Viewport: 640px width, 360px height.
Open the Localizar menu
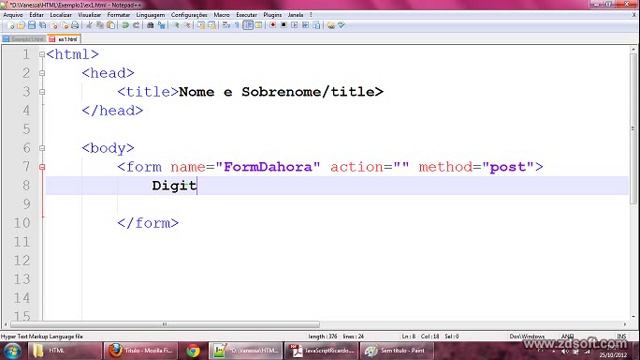coord(61,15)
